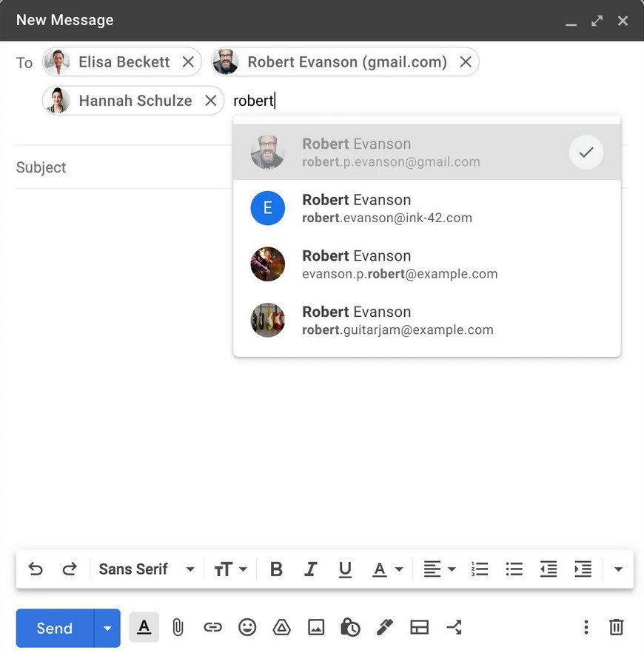This screenshot has height=656, width=644.
Task: Toggle bold formatting
Action: (276, 569)
